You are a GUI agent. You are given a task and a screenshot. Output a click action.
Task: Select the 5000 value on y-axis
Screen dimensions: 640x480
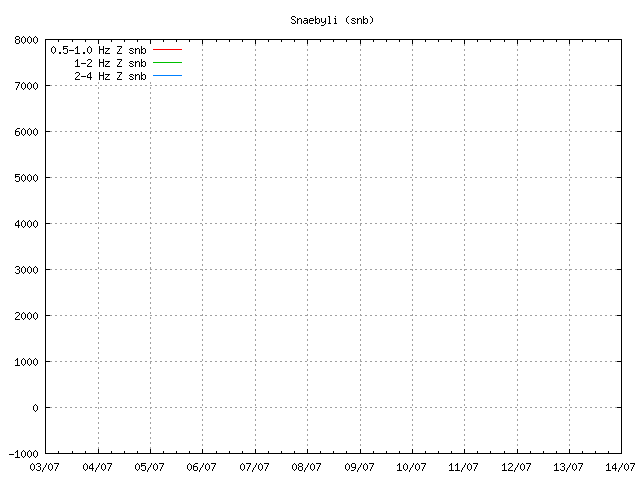27,178
